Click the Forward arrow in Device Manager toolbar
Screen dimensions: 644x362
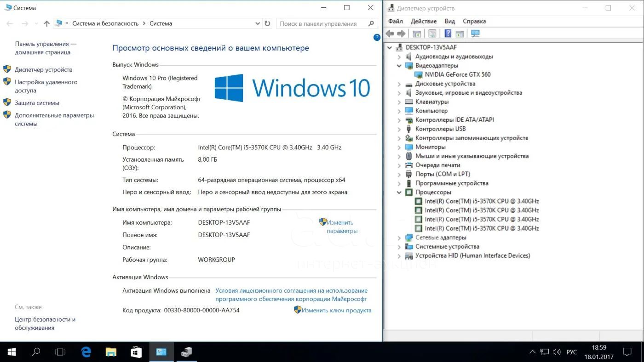(401, 34)
